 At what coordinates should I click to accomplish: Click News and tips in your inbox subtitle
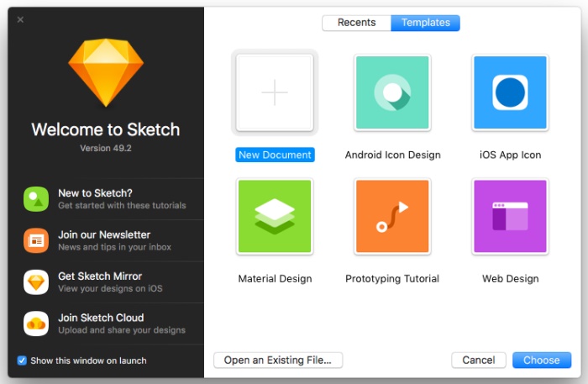coord(114,247)
